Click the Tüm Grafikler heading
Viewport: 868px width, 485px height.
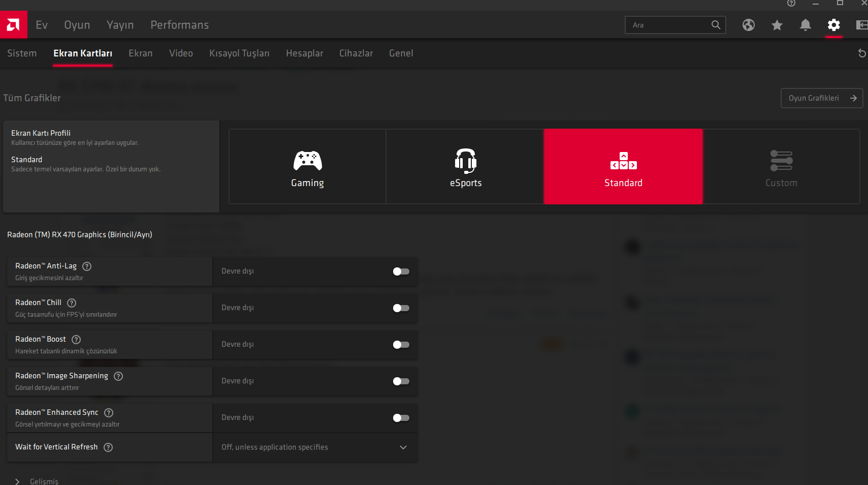(32, 98)
